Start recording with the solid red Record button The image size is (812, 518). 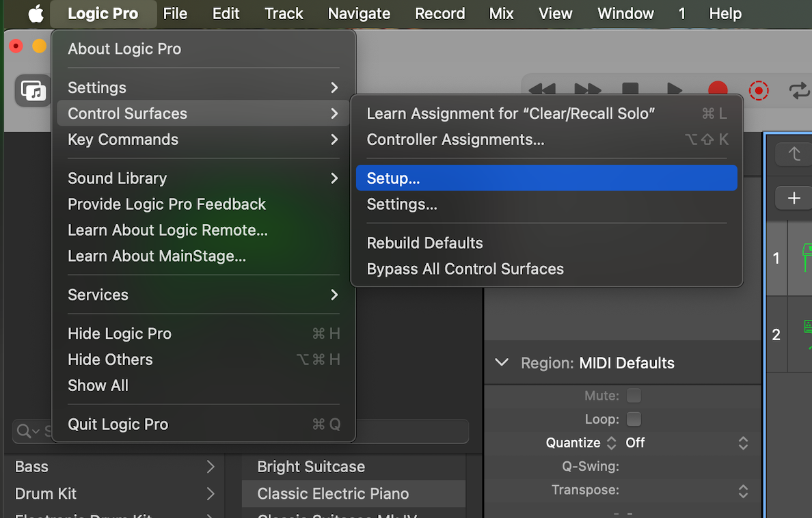pos(718,90)
